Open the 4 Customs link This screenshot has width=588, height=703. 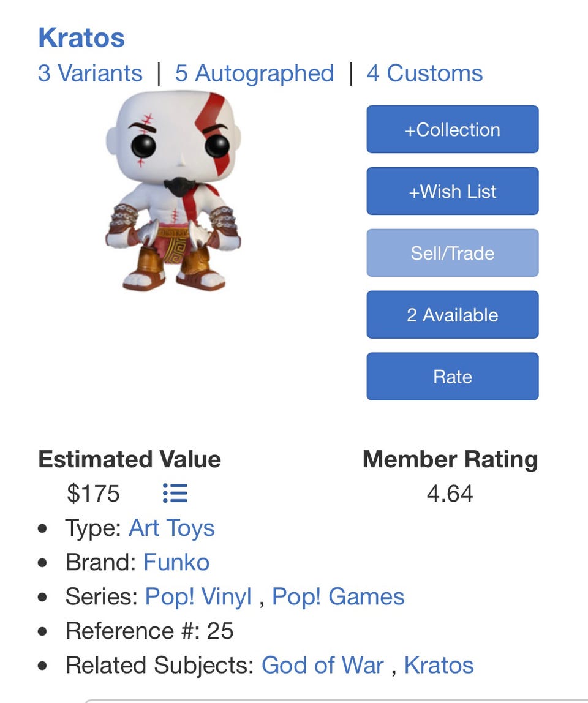click(x=424, y=73)
